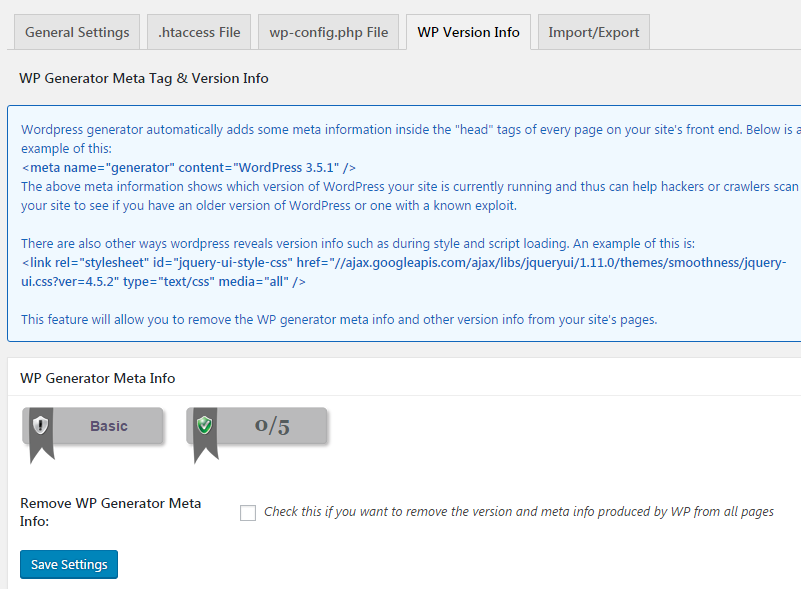
Task: Go to the wp-config.php File tab
Action: coord(328,32)
